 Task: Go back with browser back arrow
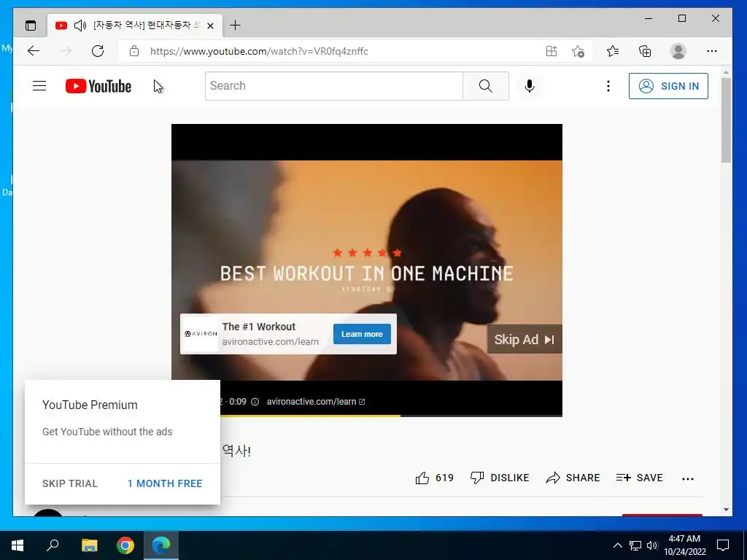[34, 51]
